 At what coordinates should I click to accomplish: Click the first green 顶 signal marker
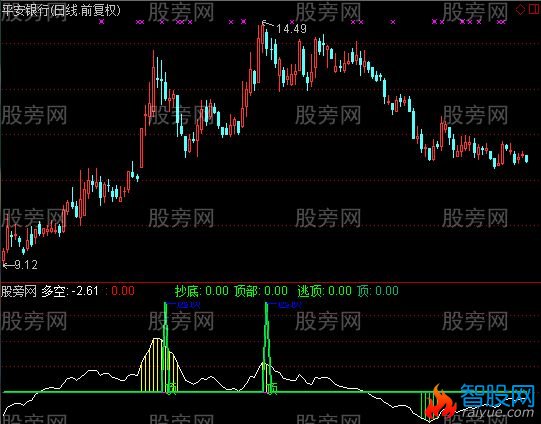[x=171, y=388]
